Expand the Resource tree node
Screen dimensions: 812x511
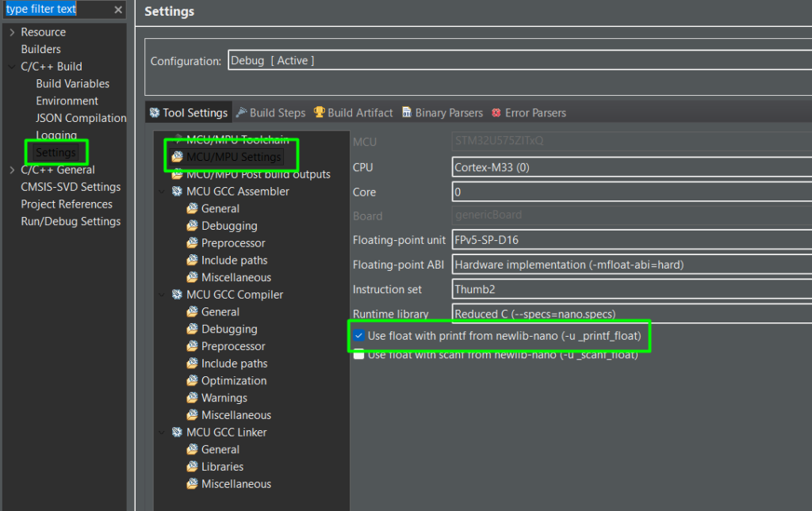11,32
